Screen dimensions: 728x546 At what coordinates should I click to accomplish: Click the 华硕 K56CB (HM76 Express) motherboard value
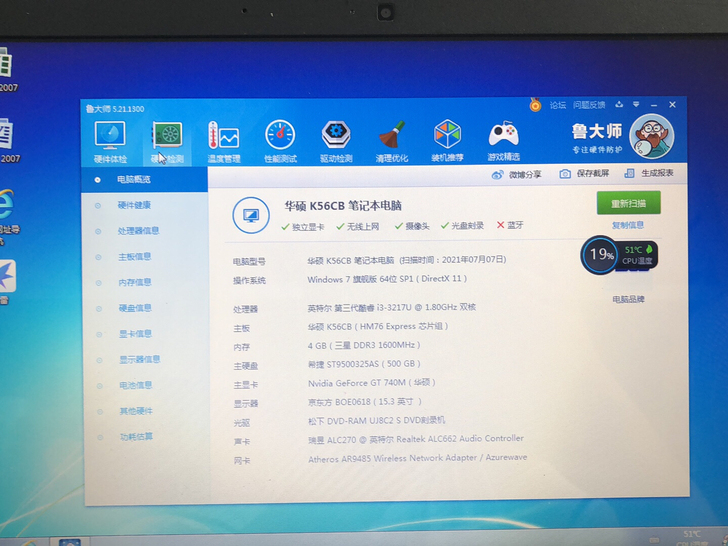pos(378,326)
